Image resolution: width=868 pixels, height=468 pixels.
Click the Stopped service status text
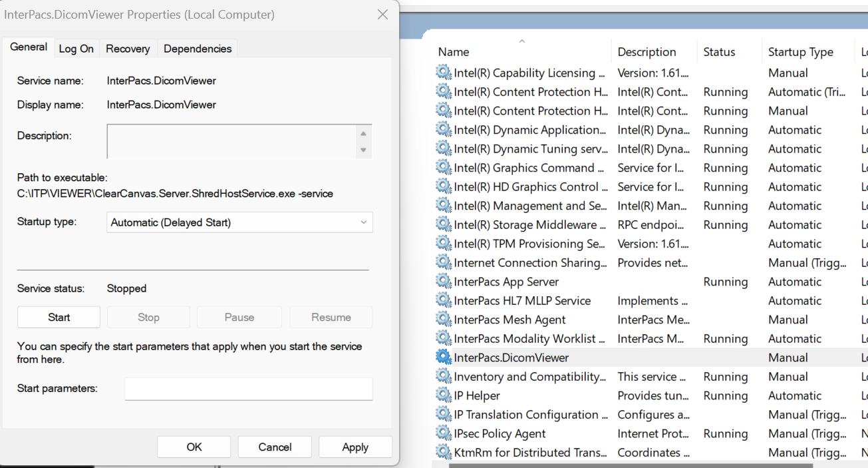point(126,288)
